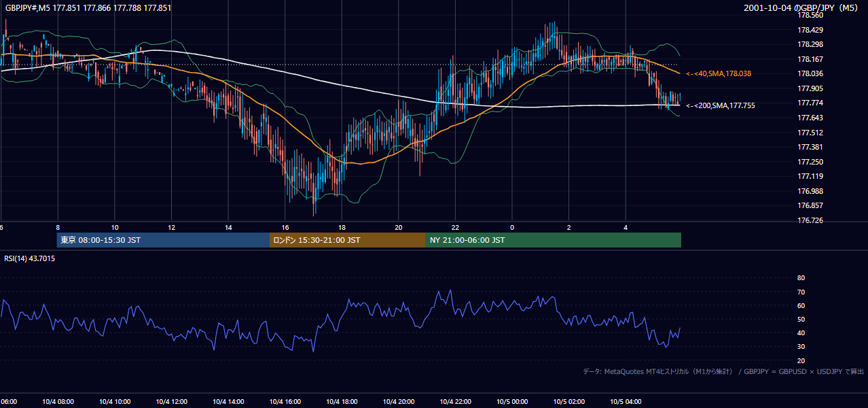Click the RSI 60 level label
Image resolution: width=868 pixels, height=408 pixels.
(x=801, y=305)
